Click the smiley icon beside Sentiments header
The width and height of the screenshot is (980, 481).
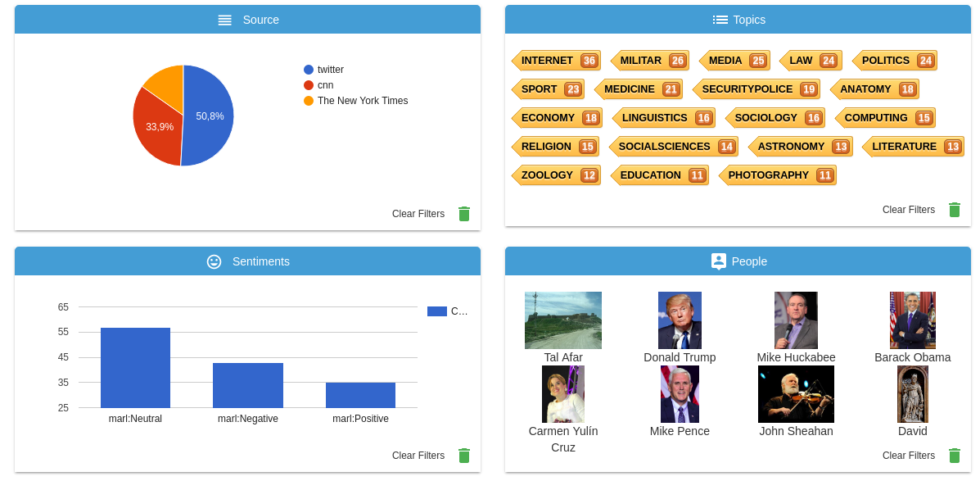215,261
